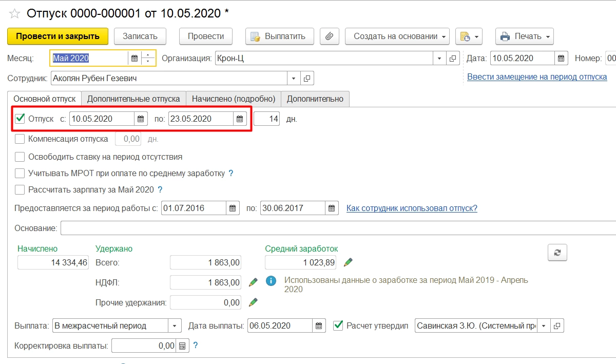
Task: Add document to favorites with star icon
Action: [x=15, y=13]
